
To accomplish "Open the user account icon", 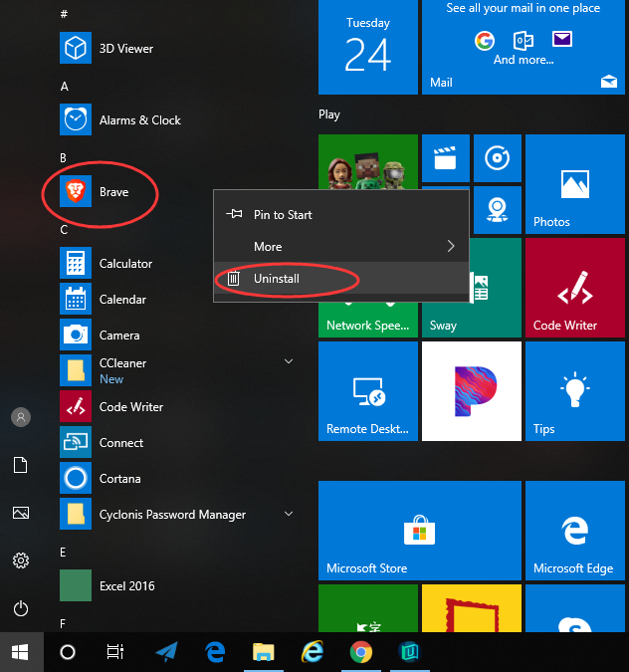I will coord(21,417).
